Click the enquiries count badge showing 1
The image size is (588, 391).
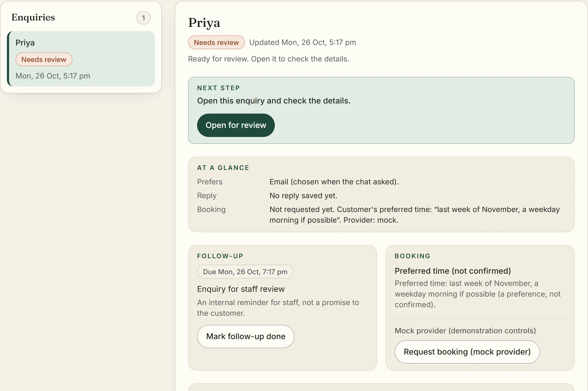[144, 18]
